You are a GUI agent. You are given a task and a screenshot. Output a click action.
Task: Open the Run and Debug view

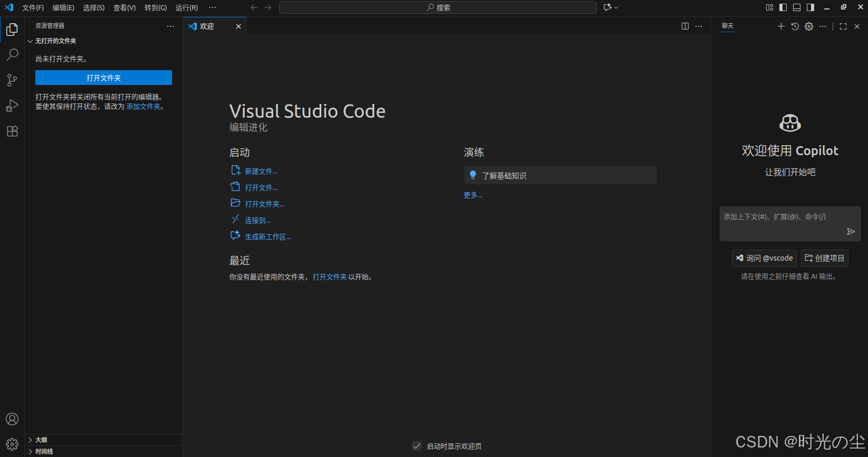pos(12,106)
